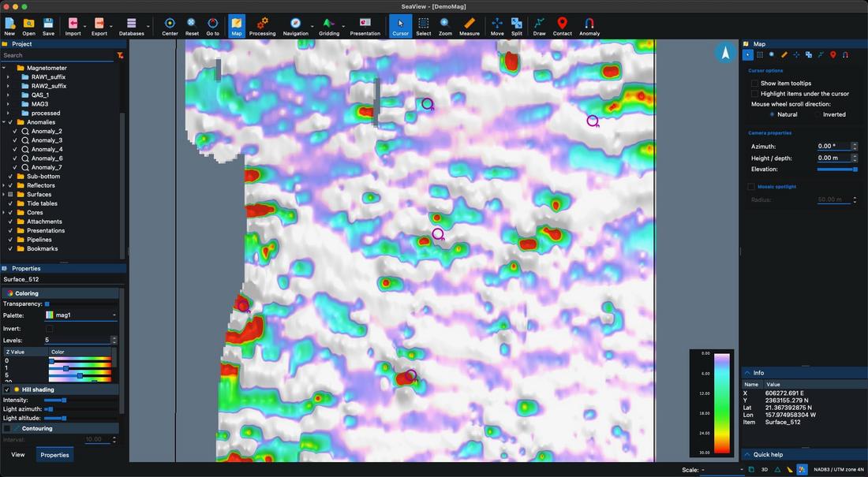Uncheck visibility of Anomaly_4
The height and width of the screenshot is (477, 868).
coord(15,150)
